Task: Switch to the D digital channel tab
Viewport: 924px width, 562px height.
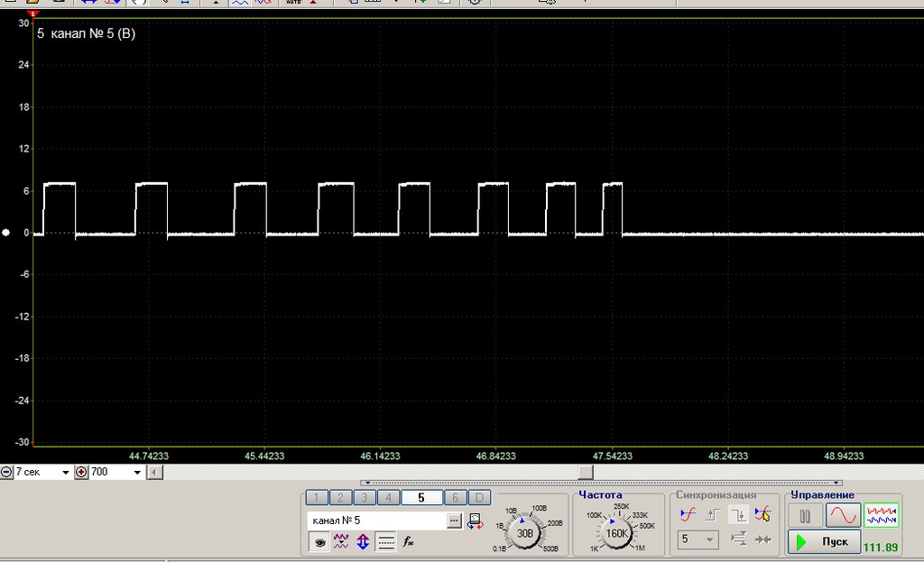Action: point(479,498)
